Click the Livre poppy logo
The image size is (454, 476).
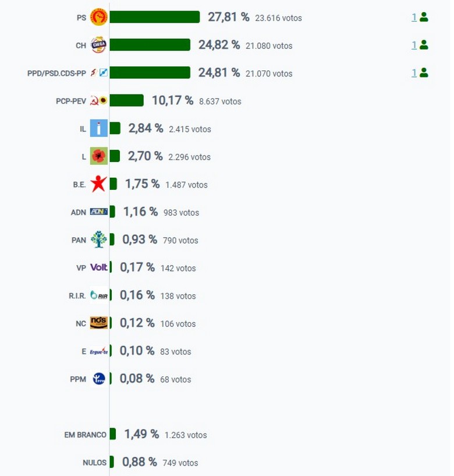pyautogui.click(x=99, y=156)
